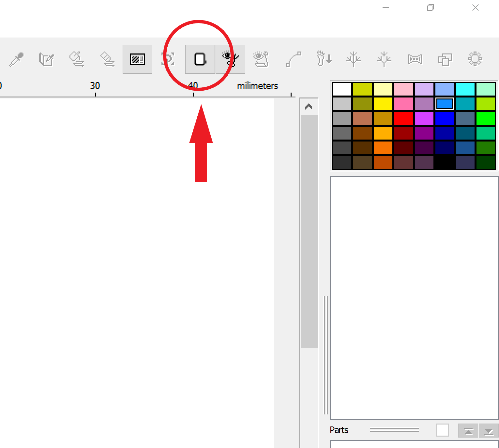499x448 pixels.
Task: Activate the circled hoop tool
Action: click(200, 59)
